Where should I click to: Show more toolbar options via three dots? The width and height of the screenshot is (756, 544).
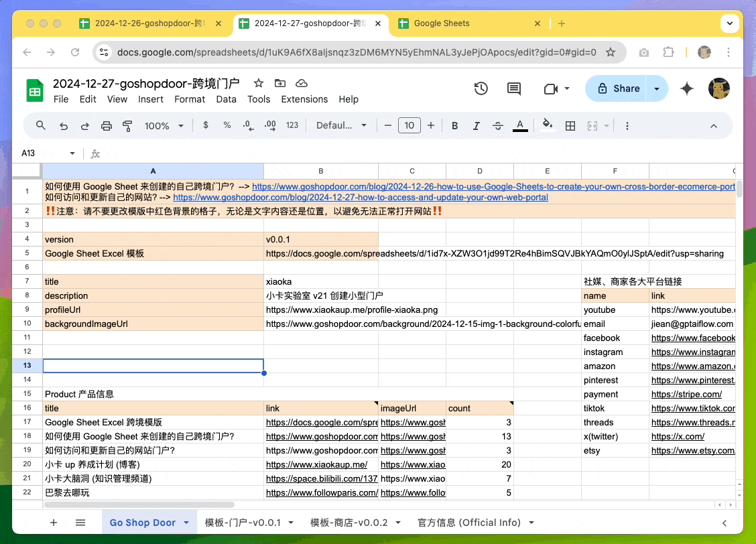pos(627,126)
